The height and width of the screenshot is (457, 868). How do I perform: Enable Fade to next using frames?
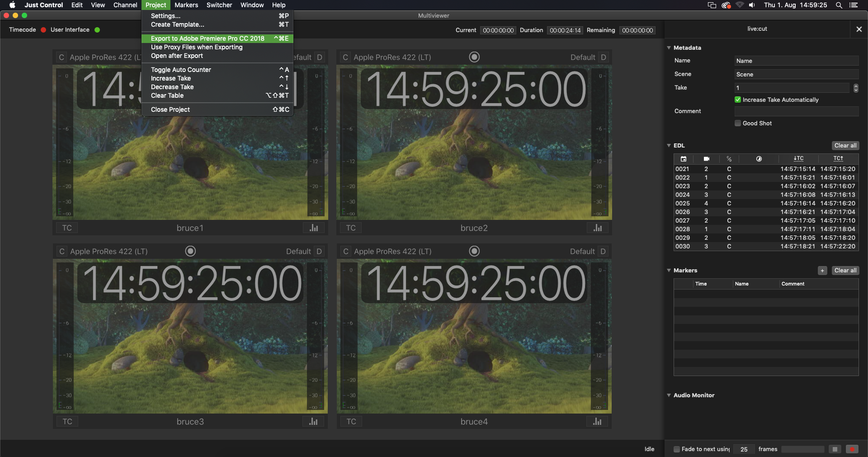tap(677, 449)
